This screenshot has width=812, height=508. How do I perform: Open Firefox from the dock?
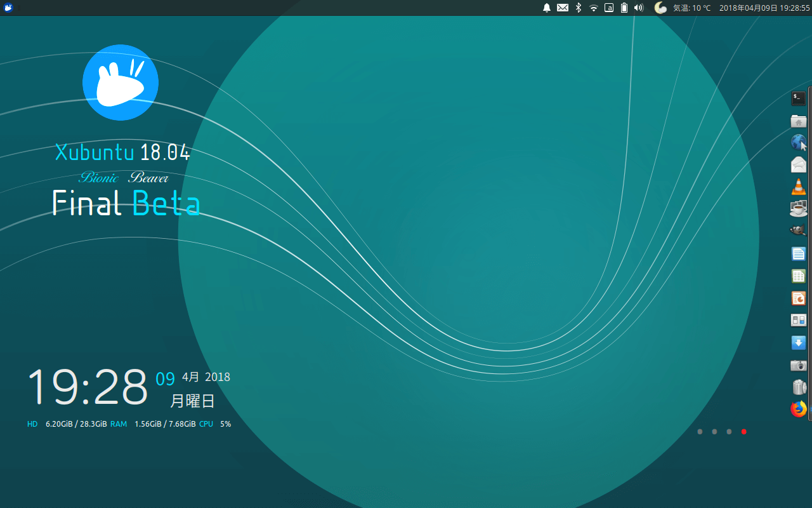tap(798, 409)
